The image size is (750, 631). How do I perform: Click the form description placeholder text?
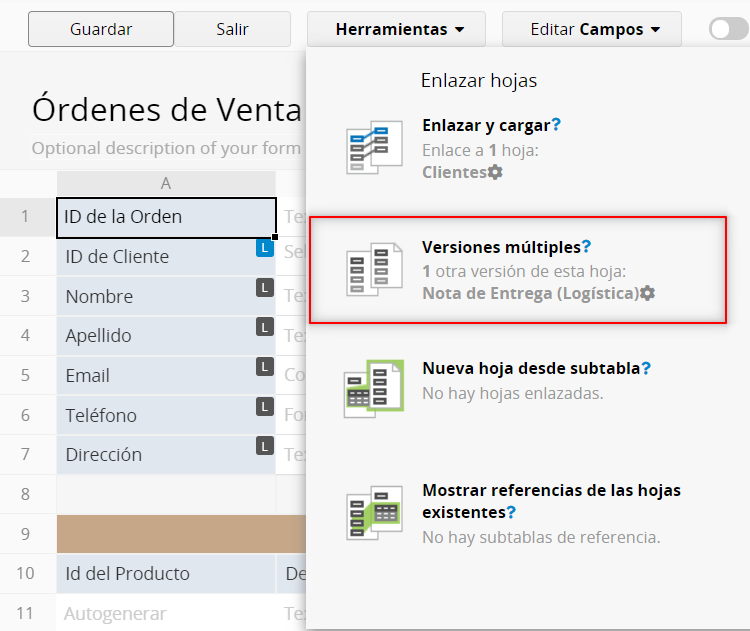tap(166, 148)
